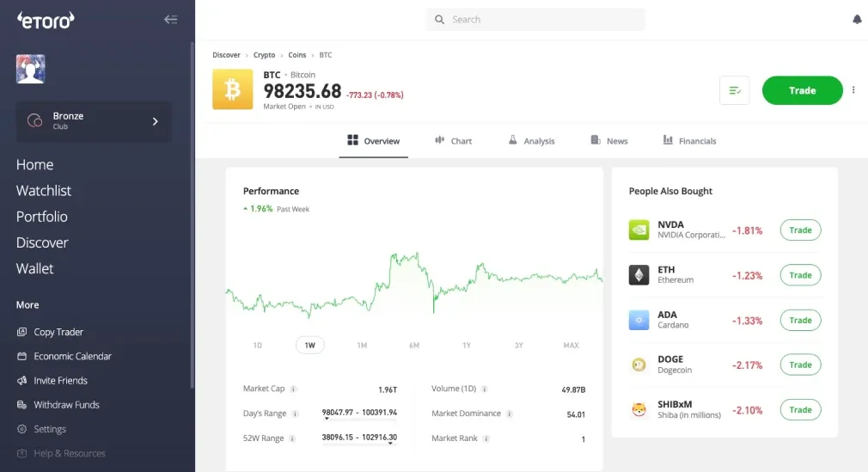Screen dimensions: 868x472
Task: Click Trade next to NVDA
Action: tap(800, 230)
